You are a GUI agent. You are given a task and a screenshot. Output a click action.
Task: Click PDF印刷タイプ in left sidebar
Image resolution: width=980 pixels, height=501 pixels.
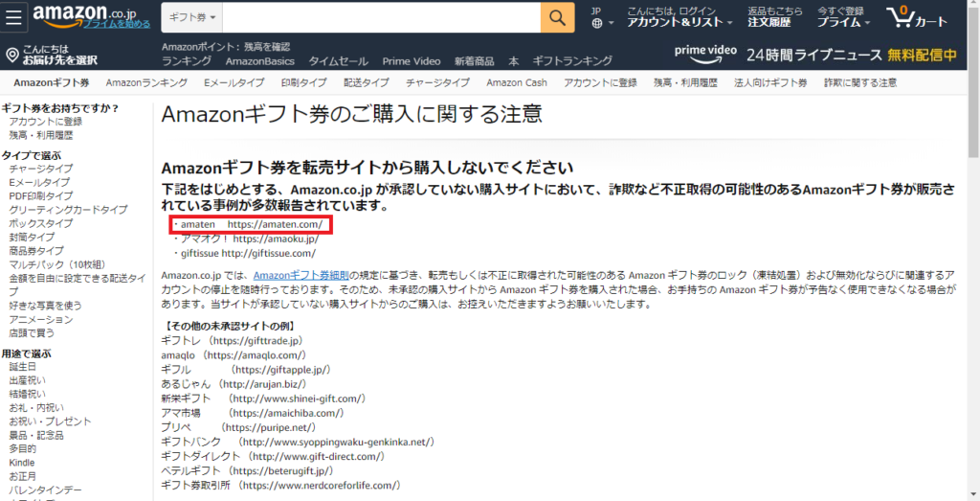(40, 195)
